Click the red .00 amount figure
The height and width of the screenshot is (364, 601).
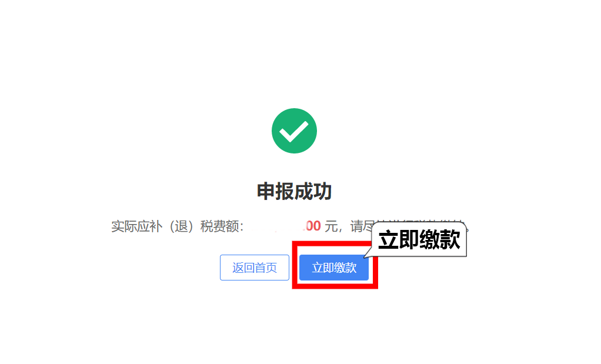pos(312,226)
